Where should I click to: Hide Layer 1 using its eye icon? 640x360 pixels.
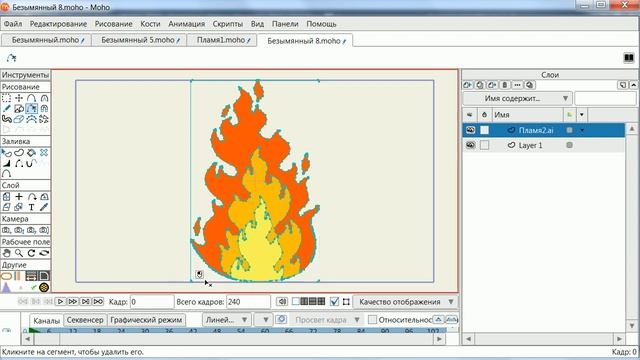coord(470,145)
